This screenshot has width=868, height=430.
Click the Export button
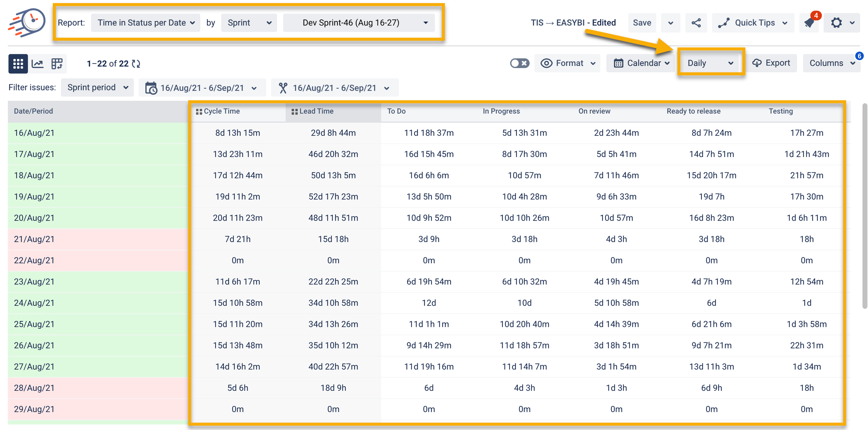coord(771,63)
